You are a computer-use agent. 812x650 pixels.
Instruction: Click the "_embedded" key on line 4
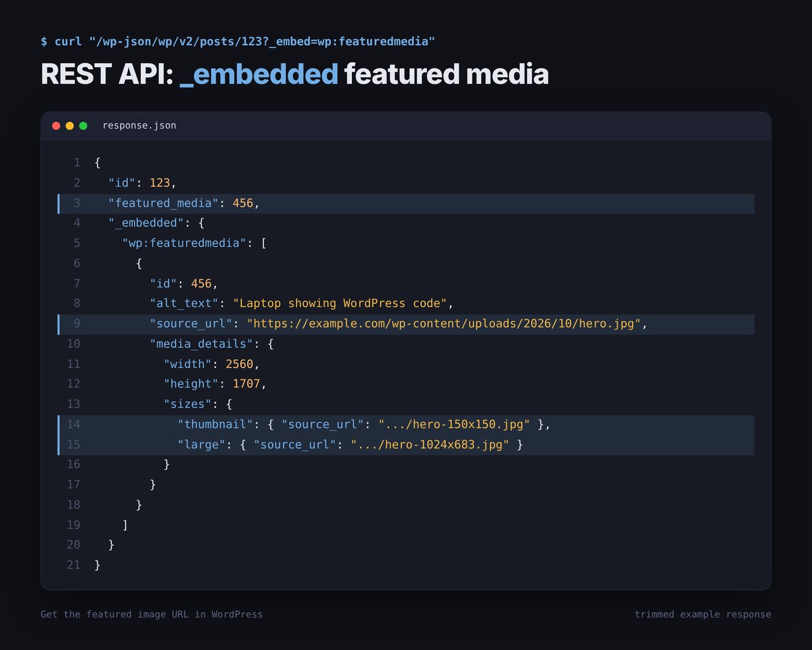[x=146, y=223]
